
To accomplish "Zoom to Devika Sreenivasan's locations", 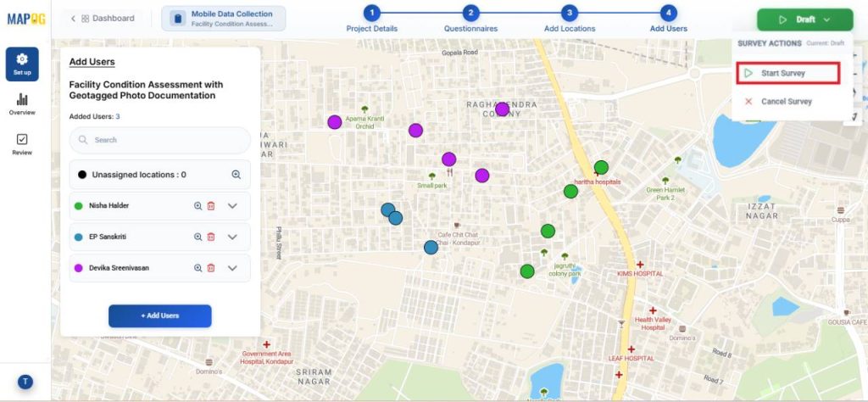I will tap(198, 268).
